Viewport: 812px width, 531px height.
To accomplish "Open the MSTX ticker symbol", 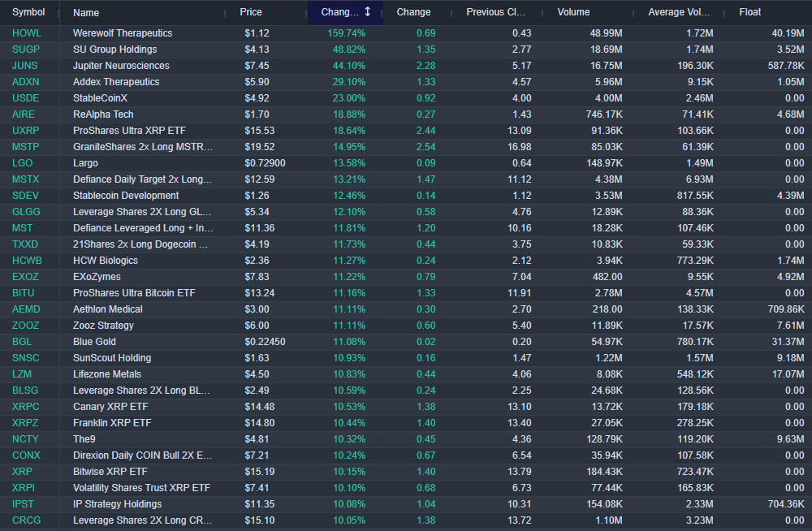I will [25, 179].
